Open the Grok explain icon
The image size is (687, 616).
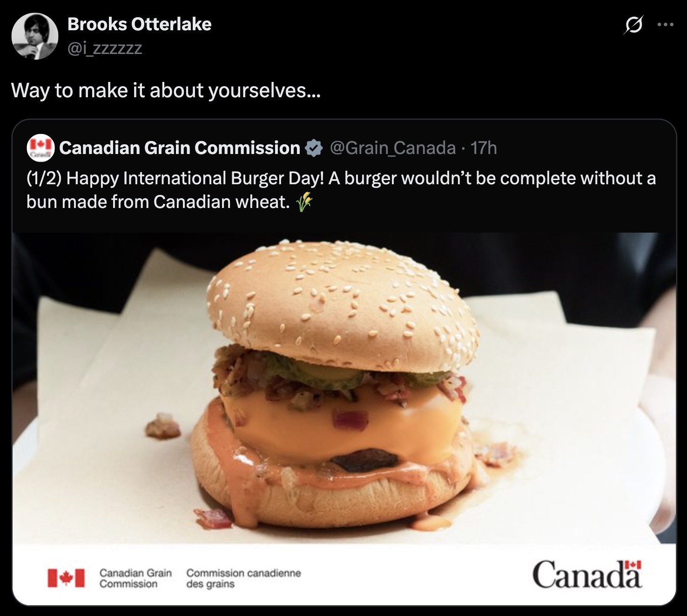[x=634, y=25]
